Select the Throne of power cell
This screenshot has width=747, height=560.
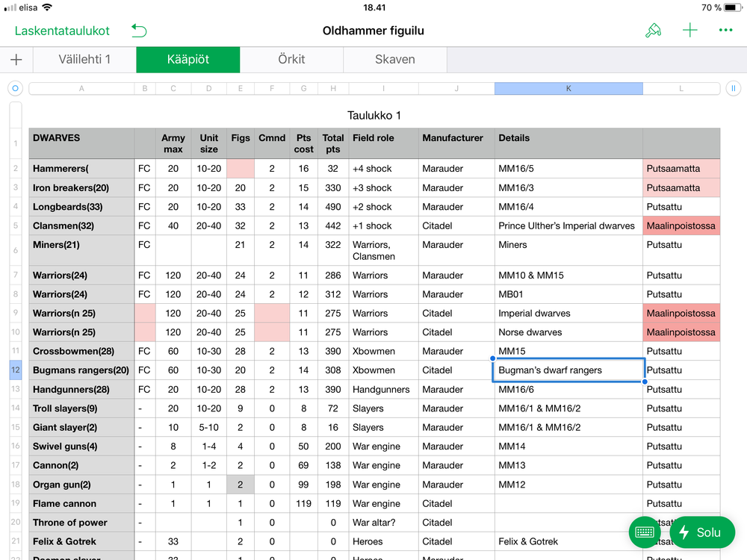pyautogui.click(x=81, y=523)
